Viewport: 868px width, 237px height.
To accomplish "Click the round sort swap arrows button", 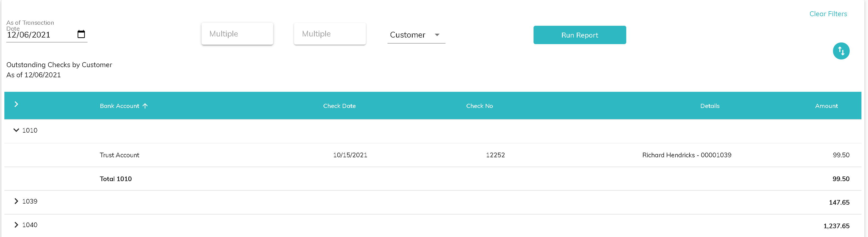I will (841, 51).
